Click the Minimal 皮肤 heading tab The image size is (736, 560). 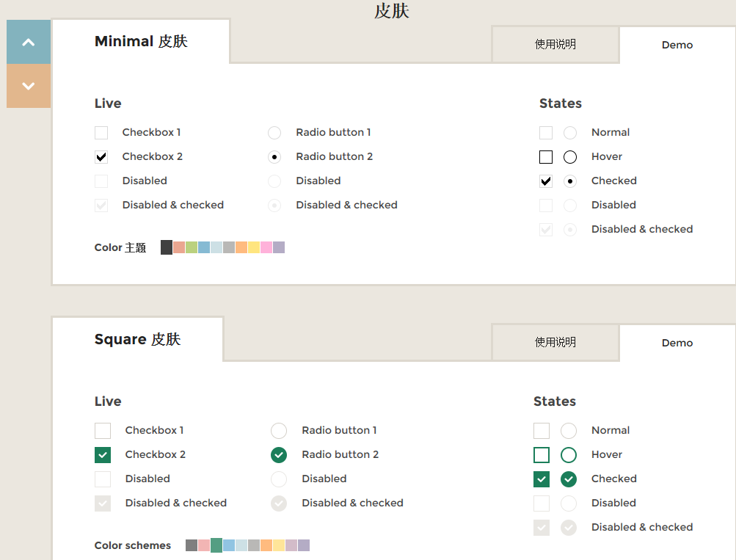point(141,41)
